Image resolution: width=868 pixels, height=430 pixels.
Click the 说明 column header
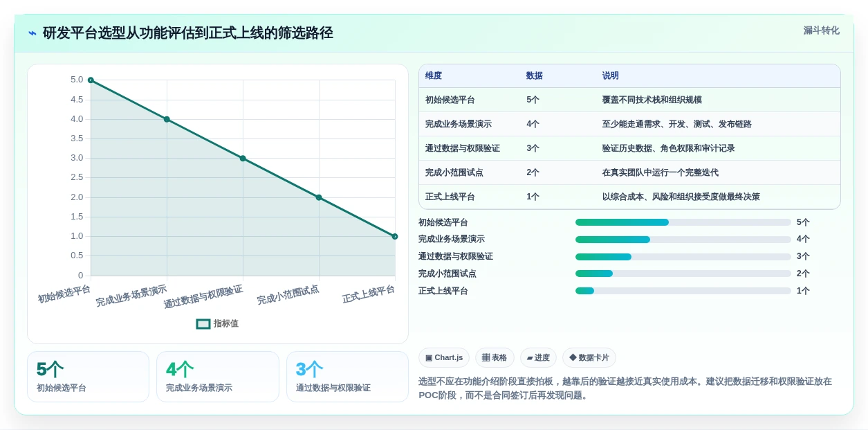[x=611, y=75]
